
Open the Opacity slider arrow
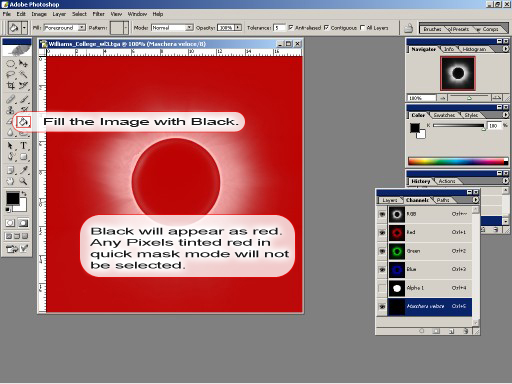[238, 28]
